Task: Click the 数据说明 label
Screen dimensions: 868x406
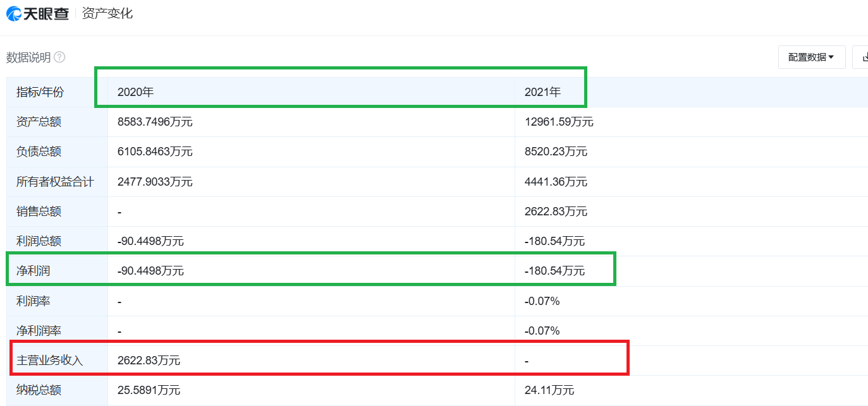Action: (28, 57)
